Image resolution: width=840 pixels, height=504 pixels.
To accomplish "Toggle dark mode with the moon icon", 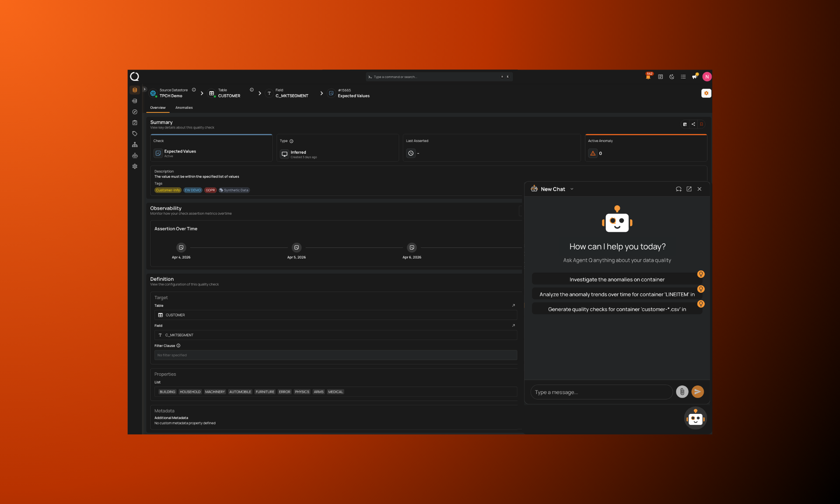I will click(672, 77).
